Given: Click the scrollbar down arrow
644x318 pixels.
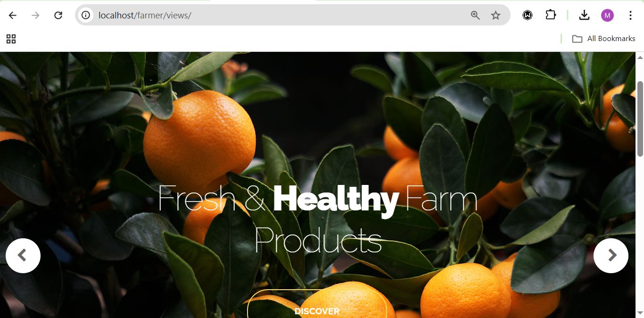Looking at the screenshot, I should (640, 313).
